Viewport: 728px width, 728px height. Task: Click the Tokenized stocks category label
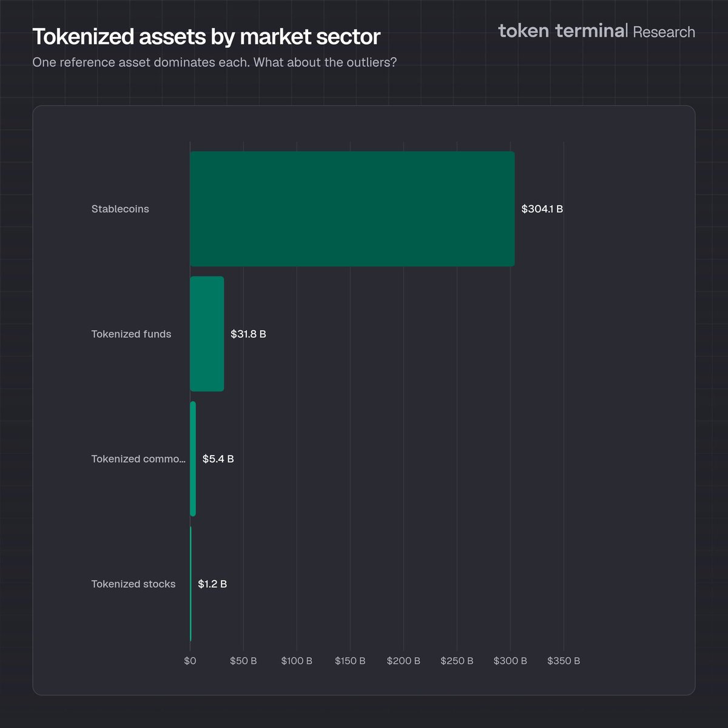pyautogui.click(x=133, y=584)
